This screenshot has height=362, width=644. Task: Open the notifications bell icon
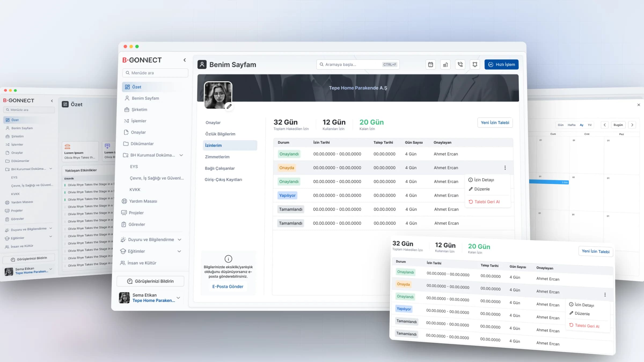click(x=475, y=64)
